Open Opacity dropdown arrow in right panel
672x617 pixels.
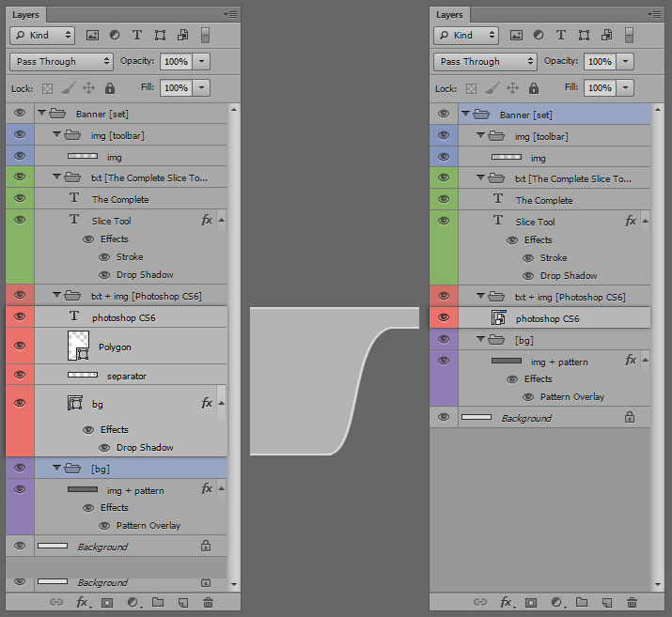(626, 61)
